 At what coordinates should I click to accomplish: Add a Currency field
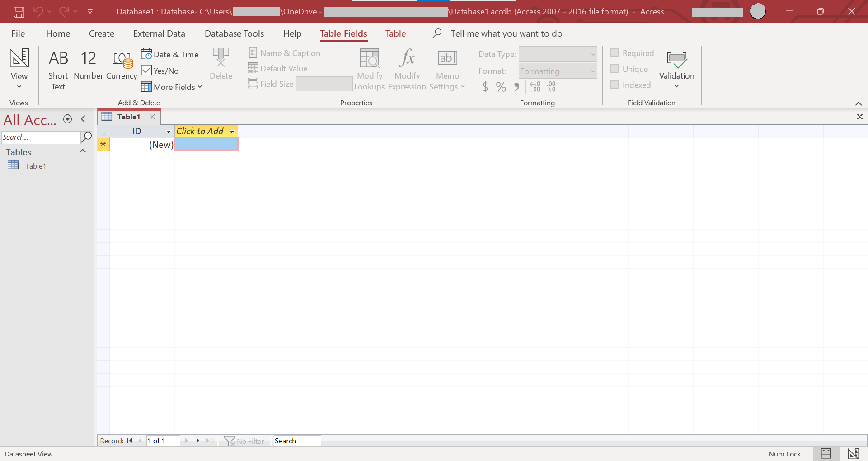tap(122, 65)
